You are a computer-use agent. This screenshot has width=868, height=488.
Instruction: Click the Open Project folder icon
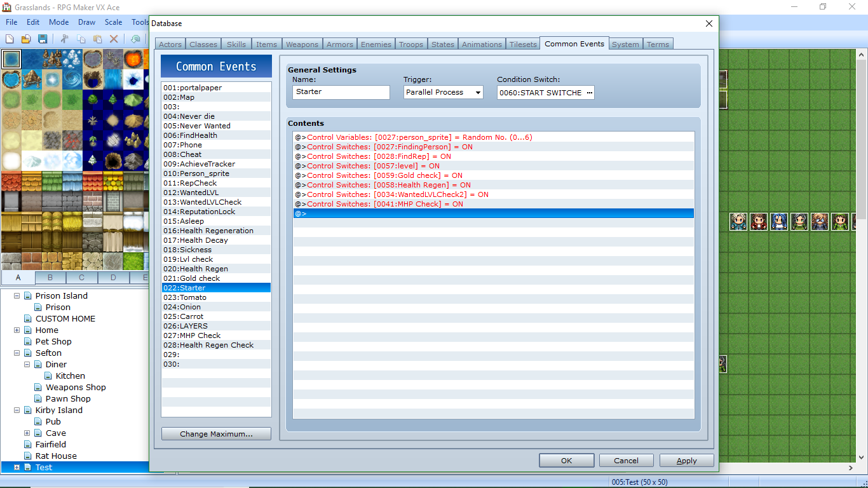point(27,39)
